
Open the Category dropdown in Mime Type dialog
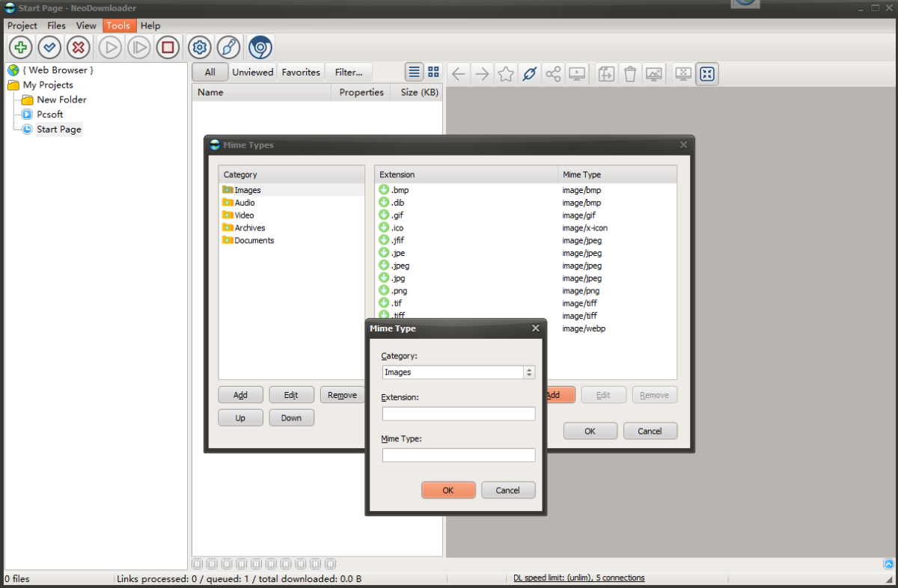point(528,372)
